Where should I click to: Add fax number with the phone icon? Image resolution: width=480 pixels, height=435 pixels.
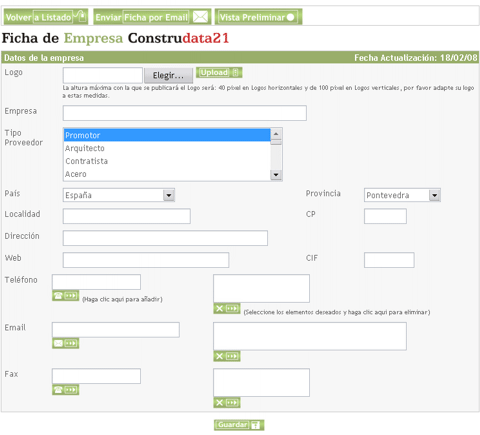pos(66,390)
